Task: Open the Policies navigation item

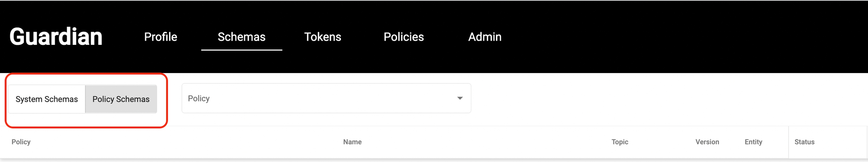Action: tap(403, 37)
